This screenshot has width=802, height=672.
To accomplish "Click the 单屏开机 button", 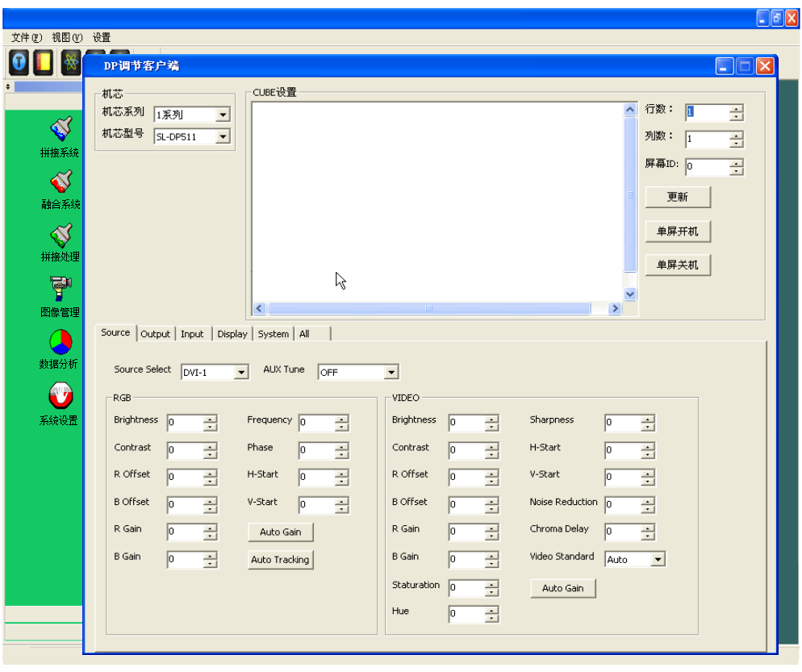I will pos(677,232).
